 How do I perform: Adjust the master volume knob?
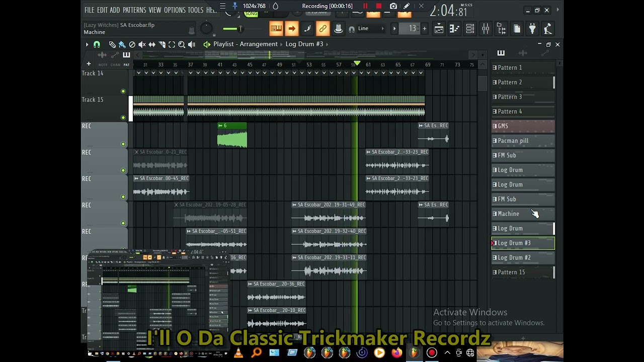pos(206,29)
